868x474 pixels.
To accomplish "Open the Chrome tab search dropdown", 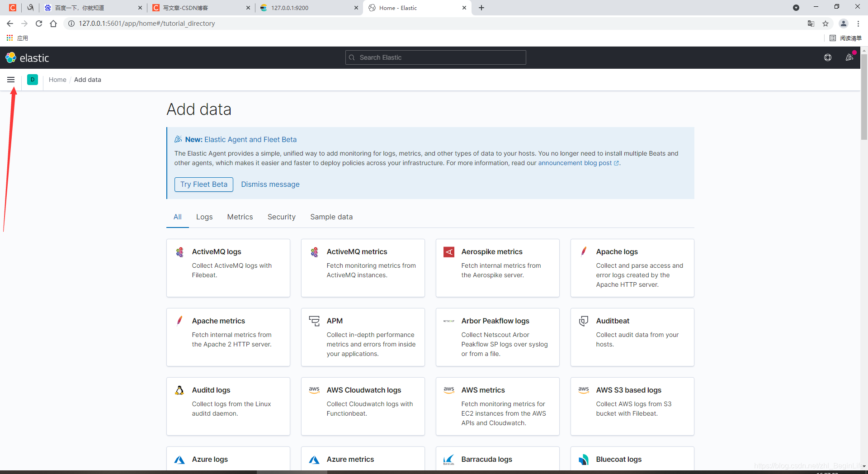I will 796,8.
